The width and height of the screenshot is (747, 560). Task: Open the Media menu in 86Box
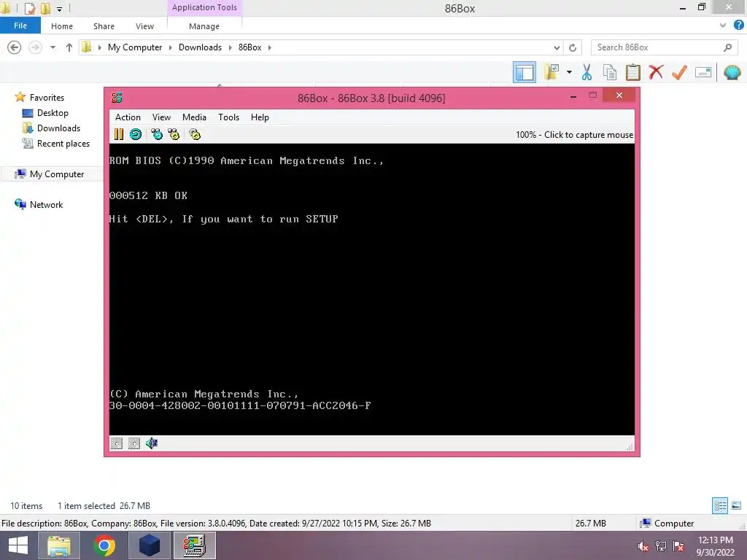click(x=194, y=117)
